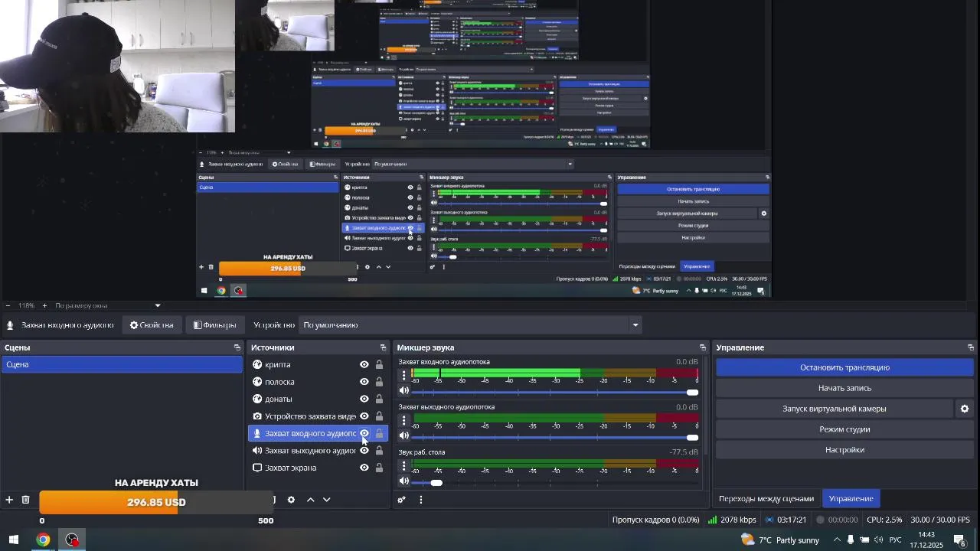Hide the полоска source
This screenshot has height=551, width=980.
point(364,382)
